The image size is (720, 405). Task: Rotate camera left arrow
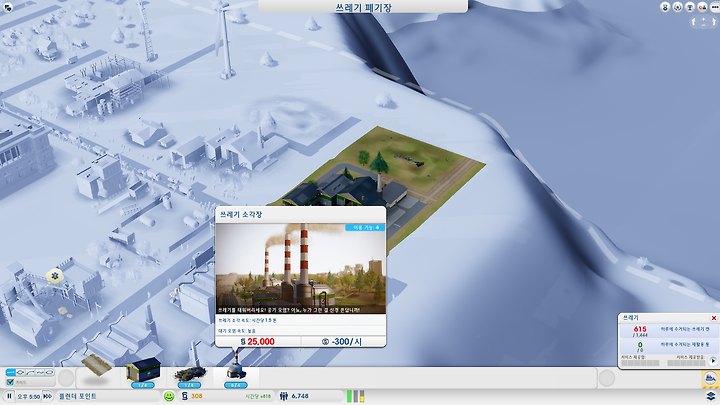click(x=693, y=22)
